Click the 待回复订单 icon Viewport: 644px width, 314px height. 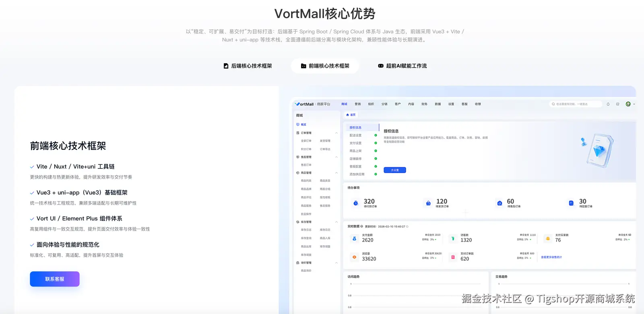pyautogui.click(x=571, y=203)
